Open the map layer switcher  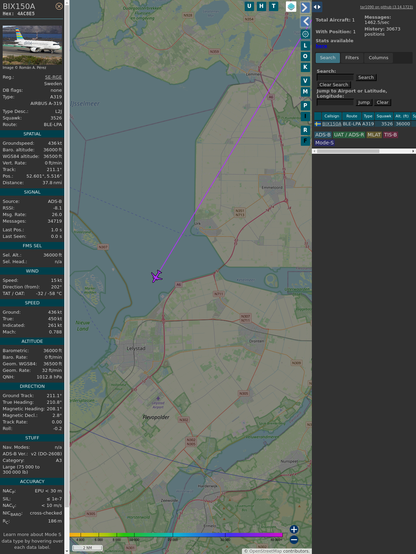pos(291,6)
